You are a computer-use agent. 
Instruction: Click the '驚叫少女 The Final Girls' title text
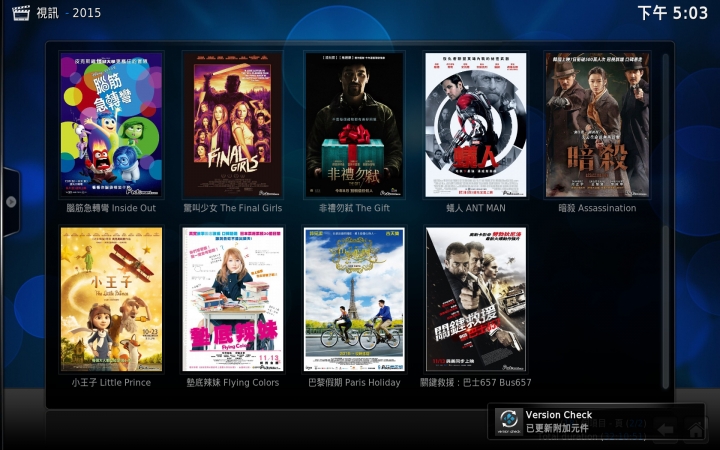(x=233, y=208)
